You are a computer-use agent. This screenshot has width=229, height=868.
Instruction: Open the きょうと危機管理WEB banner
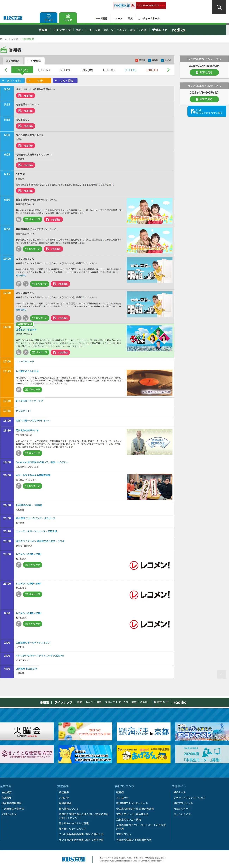(27, 754)
